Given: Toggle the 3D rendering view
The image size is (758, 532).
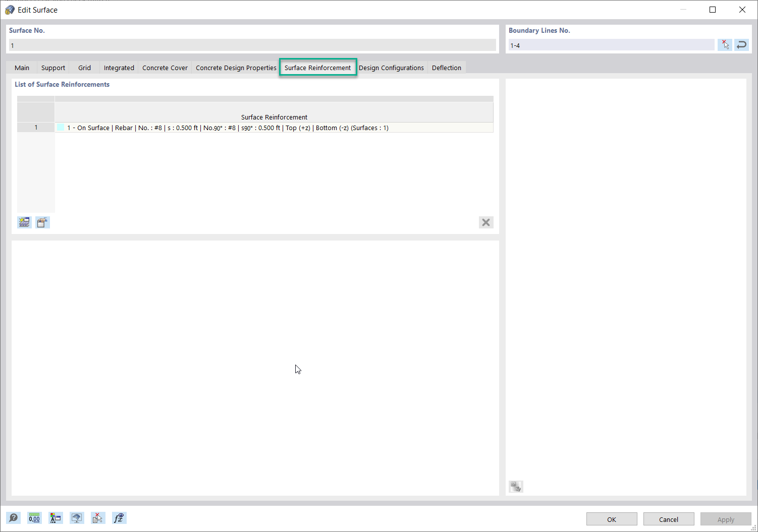Looking at the screenshot, I should click(77, 518).
